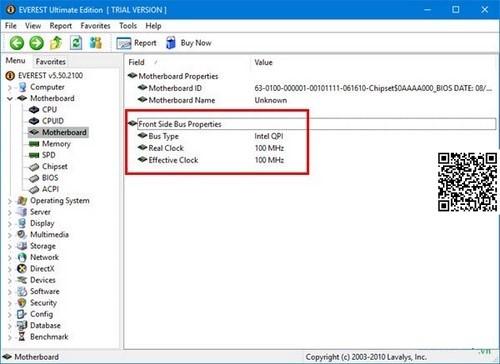This screenshot has width=500, height=364.
Task: Expand the Network tree node
Action: click(10, 258)
